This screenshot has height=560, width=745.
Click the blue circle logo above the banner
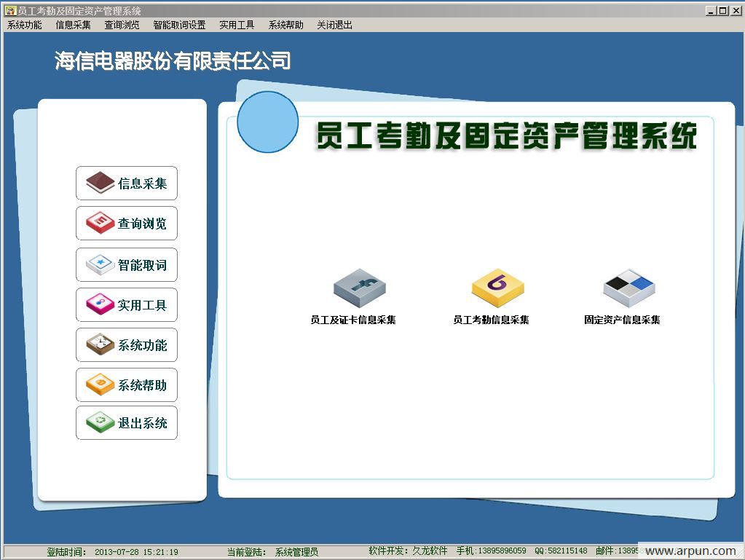click(x=267, y=122)
